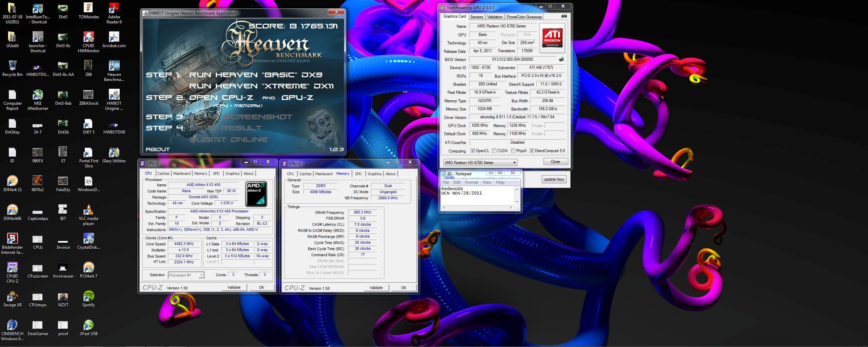Screen dimensions: 868x347
Task: Launch Adobe Reader 9 from desktop
Action: [x=114, y=14]
